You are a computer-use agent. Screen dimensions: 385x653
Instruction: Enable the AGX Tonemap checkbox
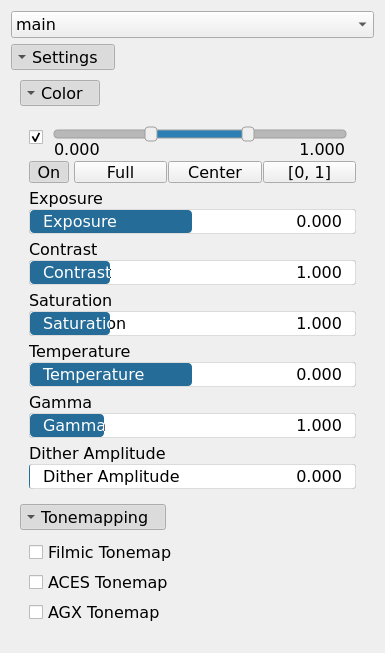(x=36, y=612)
